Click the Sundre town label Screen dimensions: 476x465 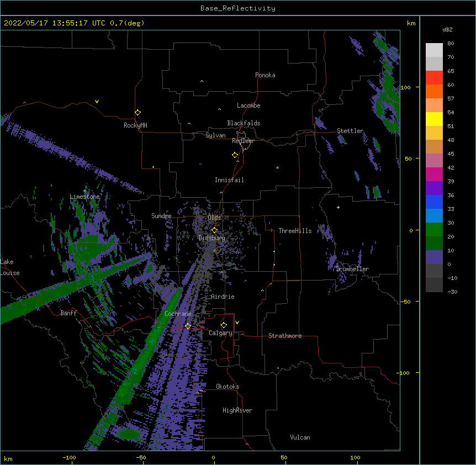click(161, 216)
